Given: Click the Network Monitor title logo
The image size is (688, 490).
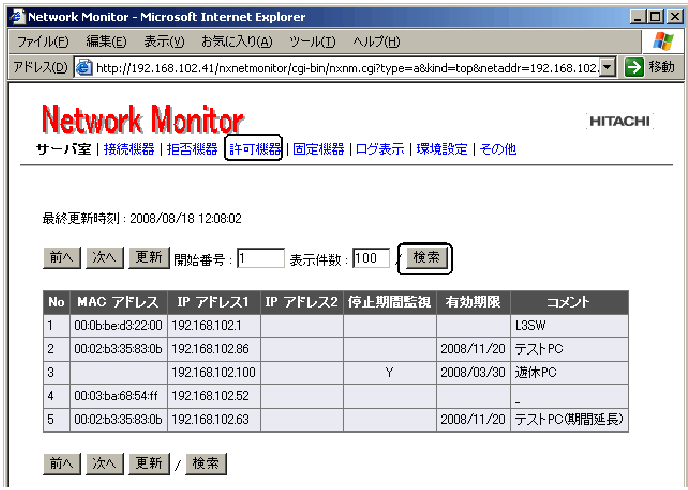Looking at the screenshot, I should (143, 119).
